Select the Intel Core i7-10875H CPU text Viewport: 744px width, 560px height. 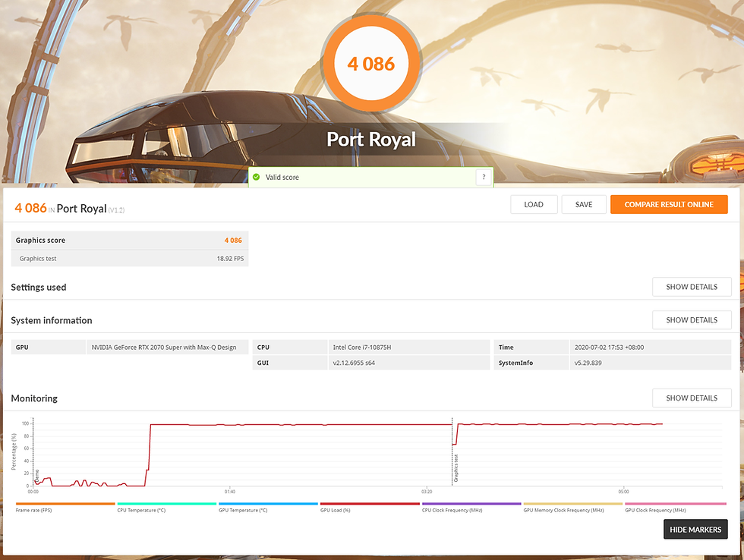tap(362, 347)
